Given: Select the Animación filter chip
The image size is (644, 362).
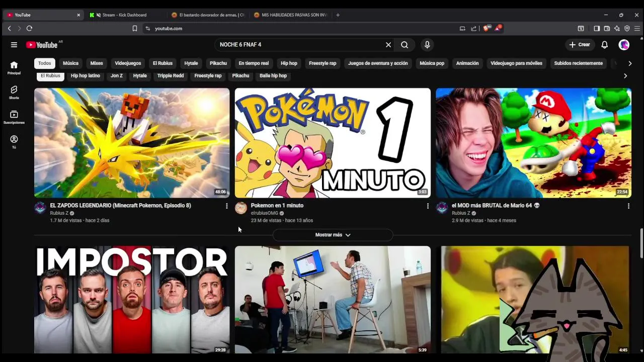Looking at the screenshot, I should coord(467,63).
